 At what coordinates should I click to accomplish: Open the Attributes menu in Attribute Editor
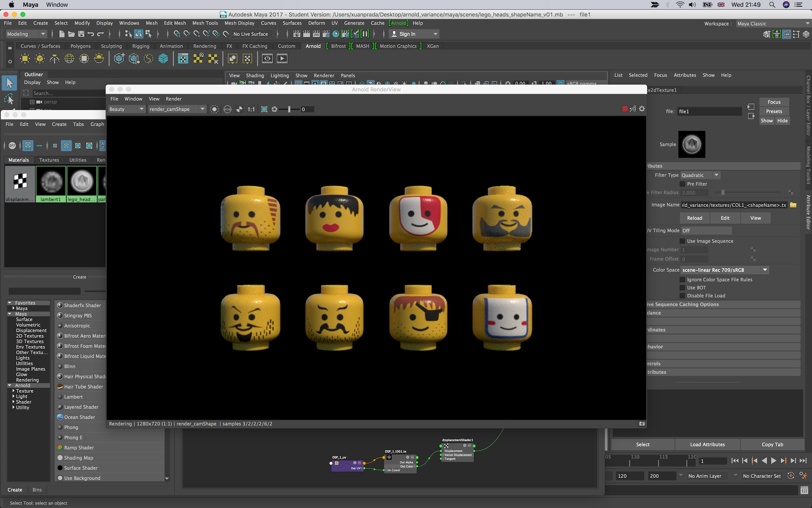click(x=685, y=75)
